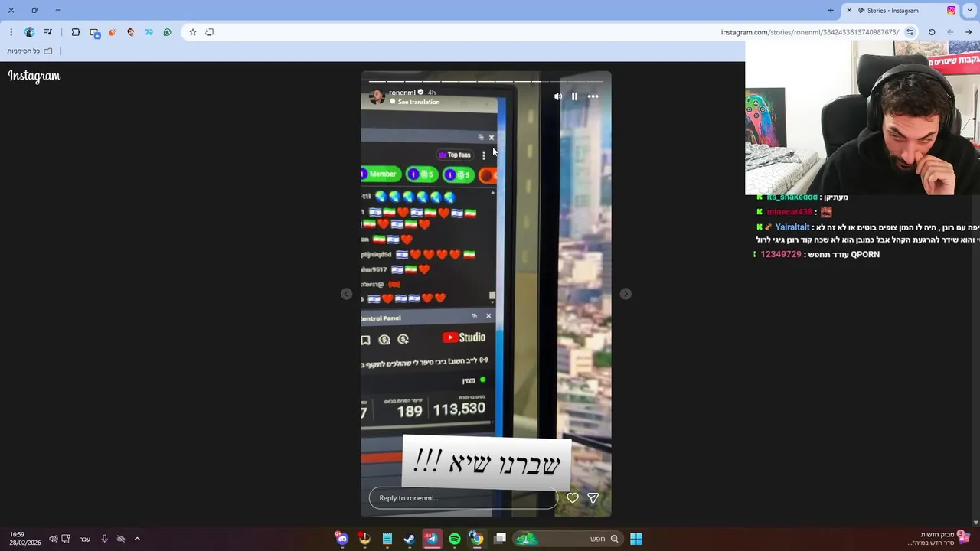Select the Stories • Instagram tab

coord(900,11)
